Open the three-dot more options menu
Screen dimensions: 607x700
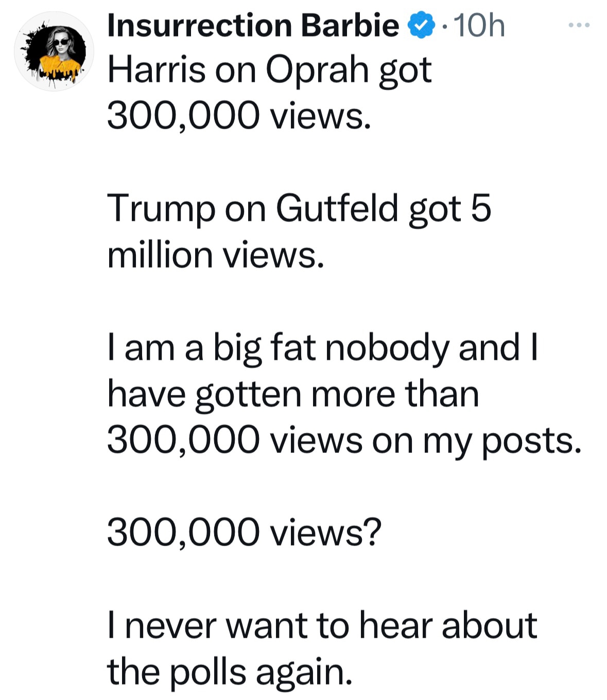tap(579, 25)
